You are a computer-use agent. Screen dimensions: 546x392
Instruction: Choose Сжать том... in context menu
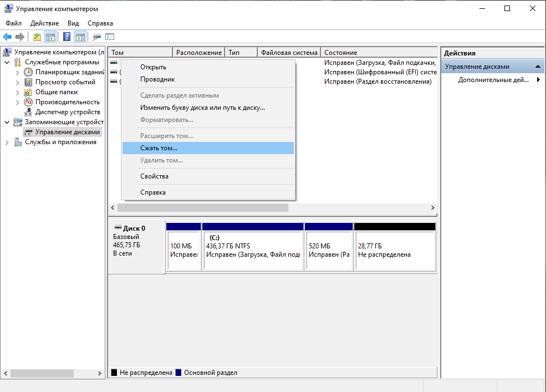[208, 148]
